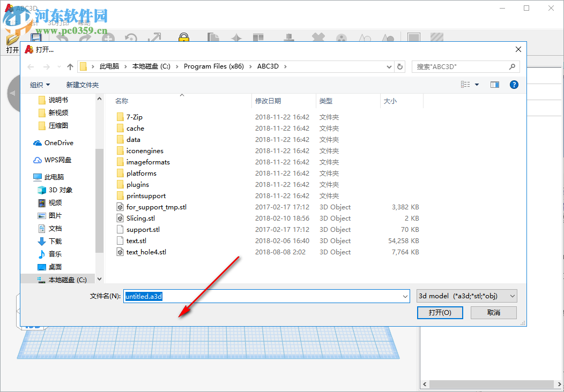The height and width of the screenshot is (392, 564).
Task: Click the hatched square icon in ABC3D toolbar
Action: point(436,37)
